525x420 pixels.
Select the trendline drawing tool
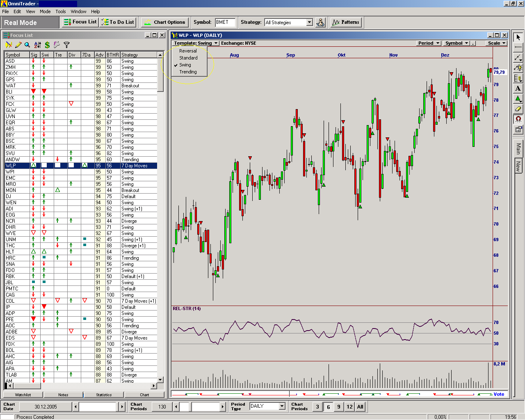pos(518,57)
